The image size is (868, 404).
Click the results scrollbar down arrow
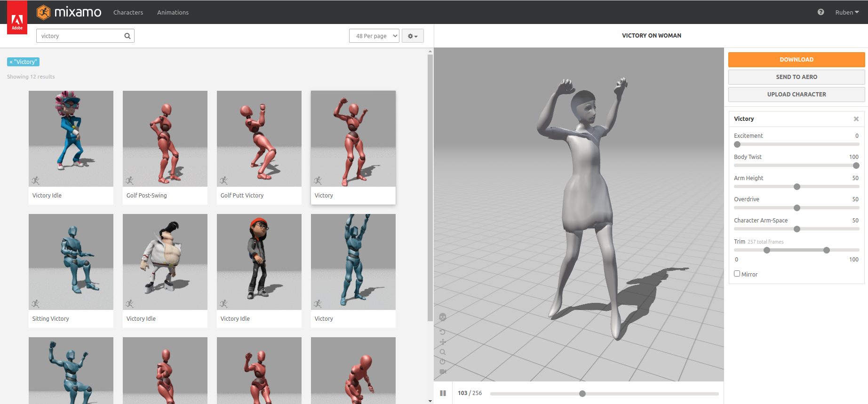(x=430, y=401)
